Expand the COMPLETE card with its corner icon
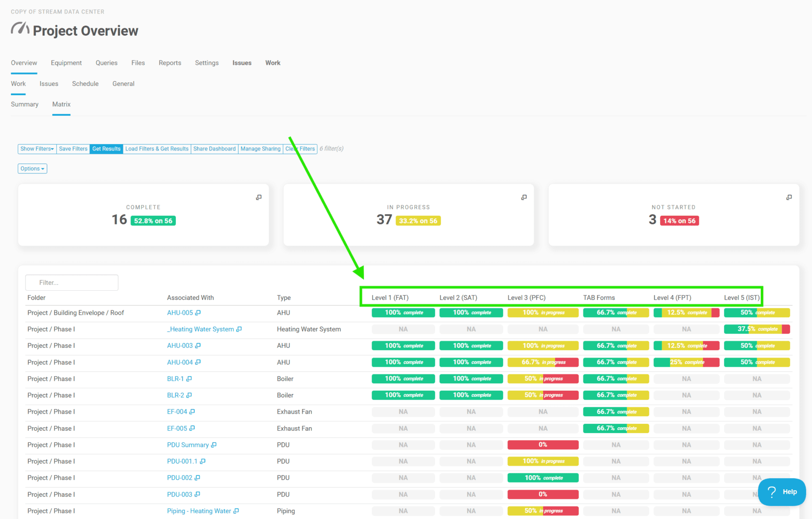 [x=259, y=198]
